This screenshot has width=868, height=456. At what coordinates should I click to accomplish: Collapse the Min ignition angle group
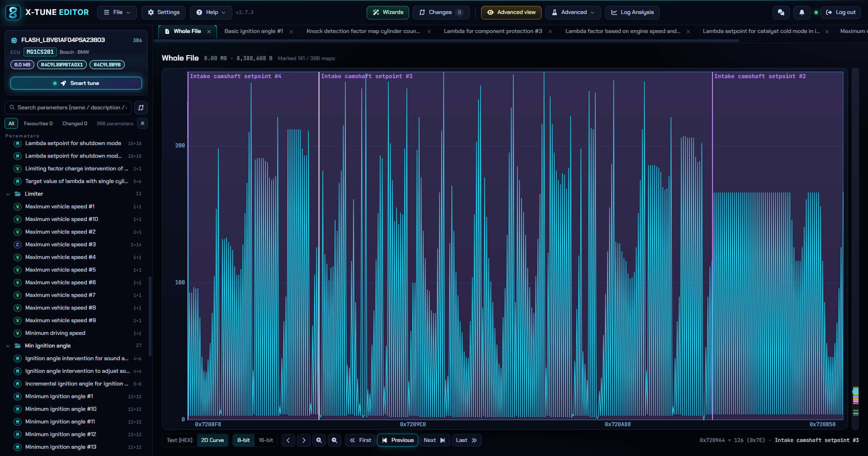(8, 346)
